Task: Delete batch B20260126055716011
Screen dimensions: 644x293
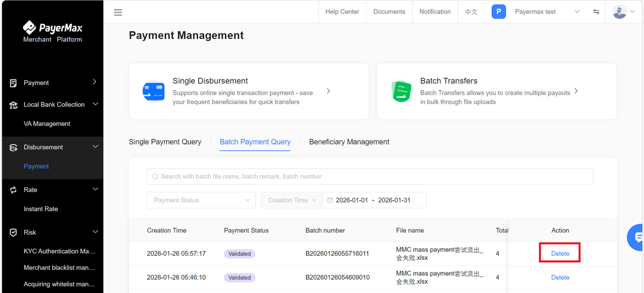Action: (x=559, y=253)
